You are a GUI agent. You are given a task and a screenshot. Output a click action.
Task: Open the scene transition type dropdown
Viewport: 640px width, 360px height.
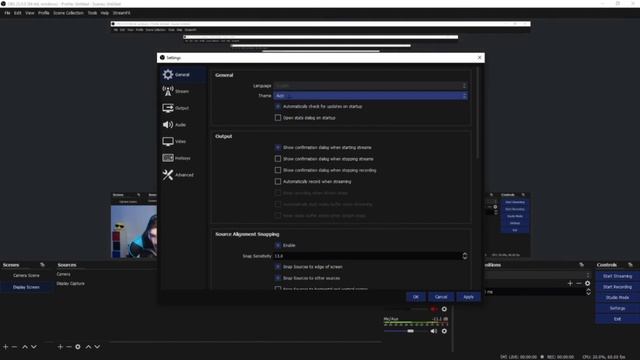tap(537, 275)
